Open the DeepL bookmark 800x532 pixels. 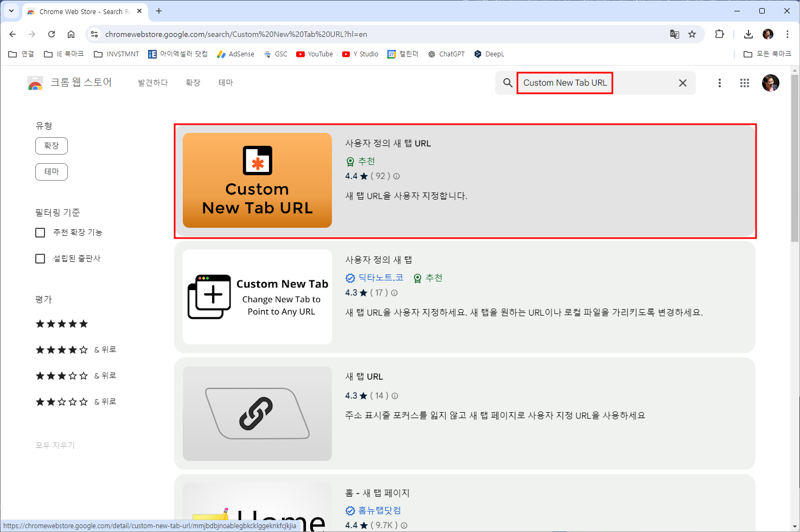[489, 54]
